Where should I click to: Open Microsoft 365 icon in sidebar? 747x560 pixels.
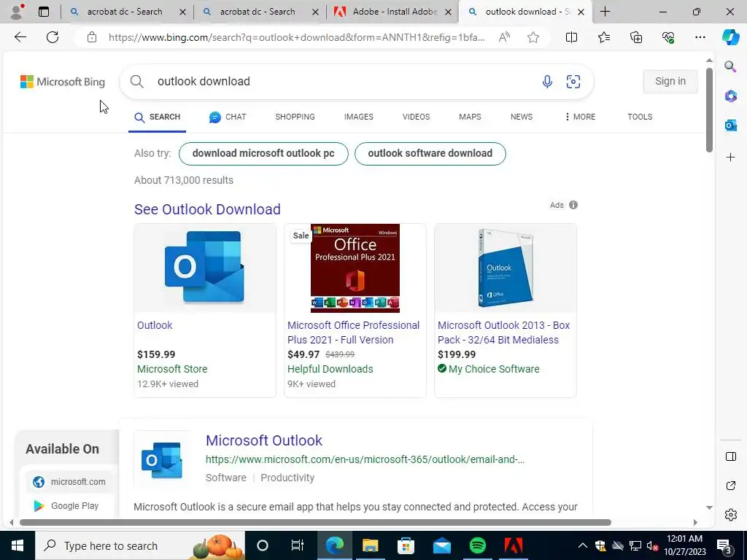(730, 96)
